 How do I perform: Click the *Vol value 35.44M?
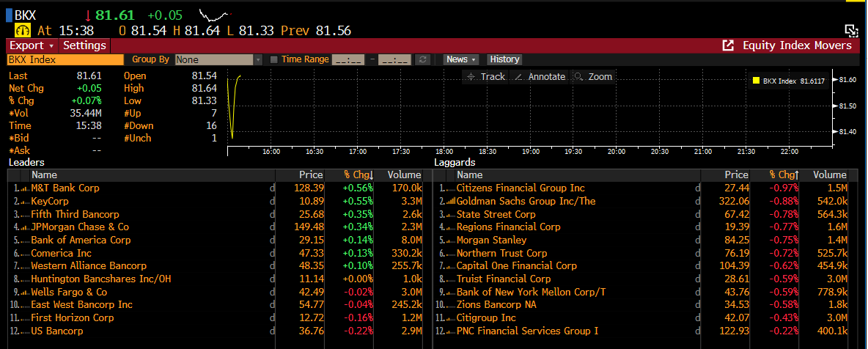85,113
